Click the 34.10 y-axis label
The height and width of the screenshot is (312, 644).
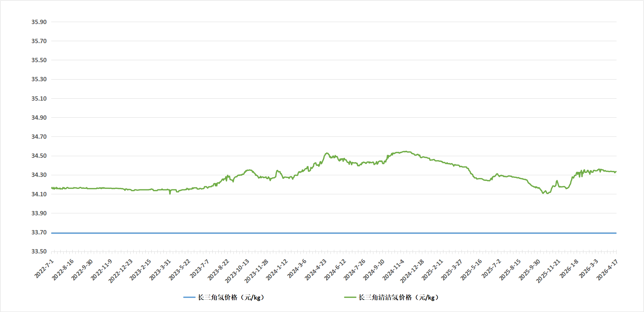click(x=39, y=194)
